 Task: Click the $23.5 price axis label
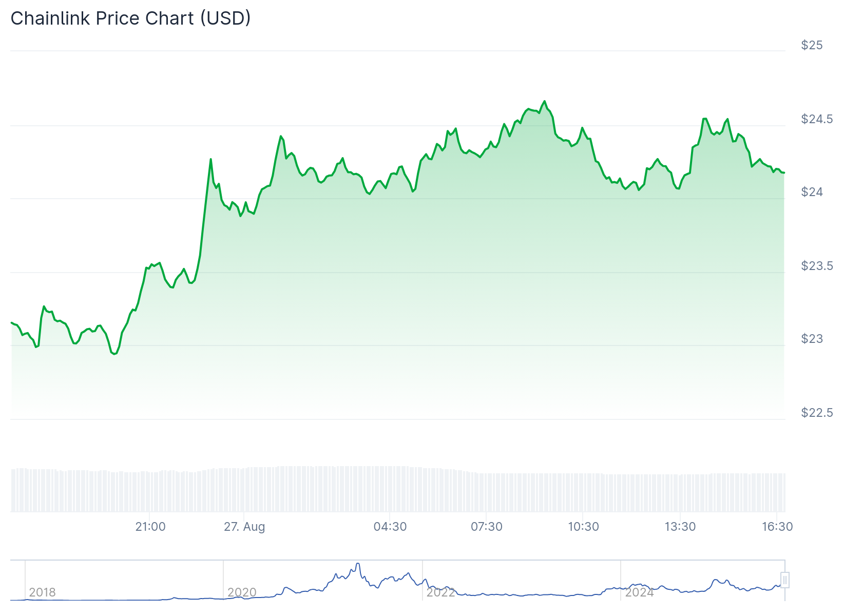click(x=817, y=266)
